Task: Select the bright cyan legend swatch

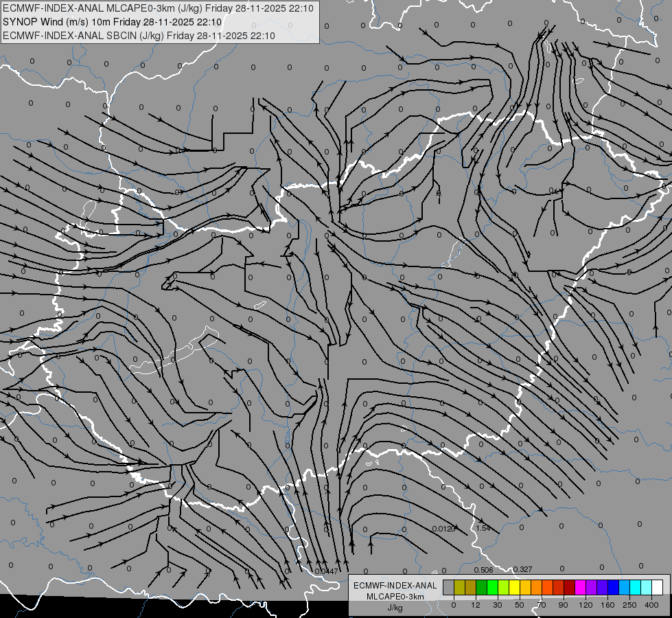Action: click(x=636, y=587)
